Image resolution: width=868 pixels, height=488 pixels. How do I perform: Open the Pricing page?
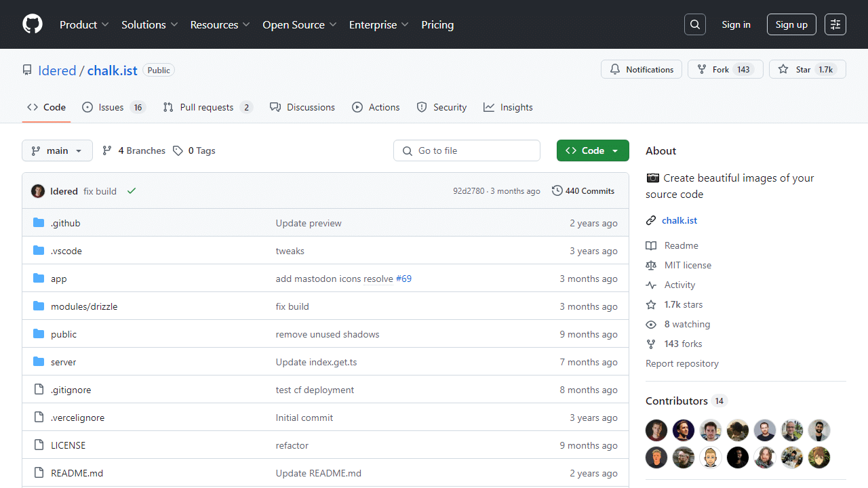[437, 24]
